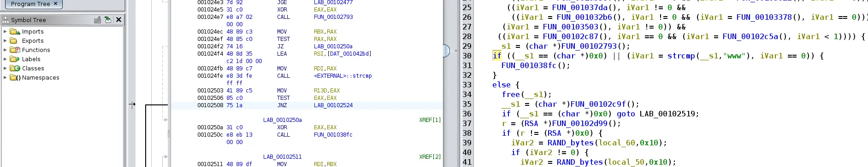Click address 00102503 in listing
Viewport: 868px width, 167px height.
pos(210,91)
